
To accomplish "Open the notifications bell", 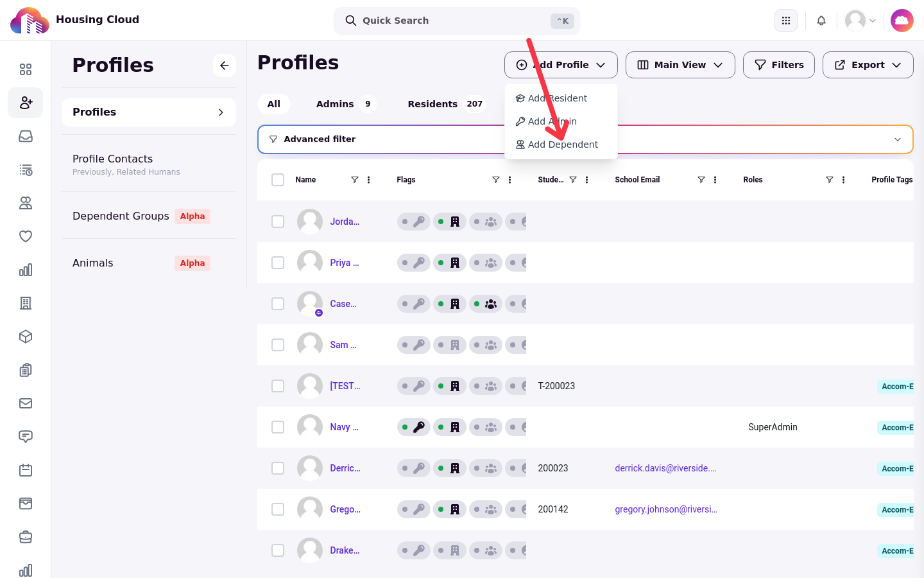I will click(821, 21).
